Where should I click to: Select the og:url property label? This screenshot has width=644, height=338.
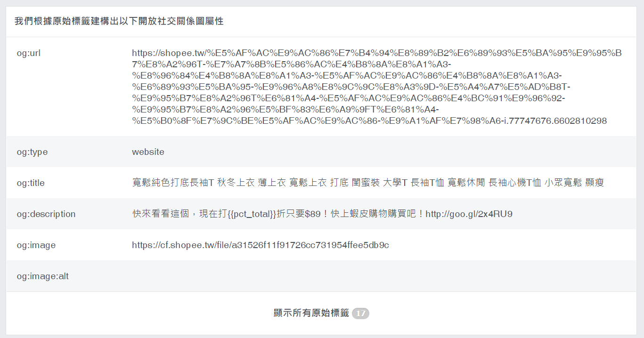tap(29, 53)
